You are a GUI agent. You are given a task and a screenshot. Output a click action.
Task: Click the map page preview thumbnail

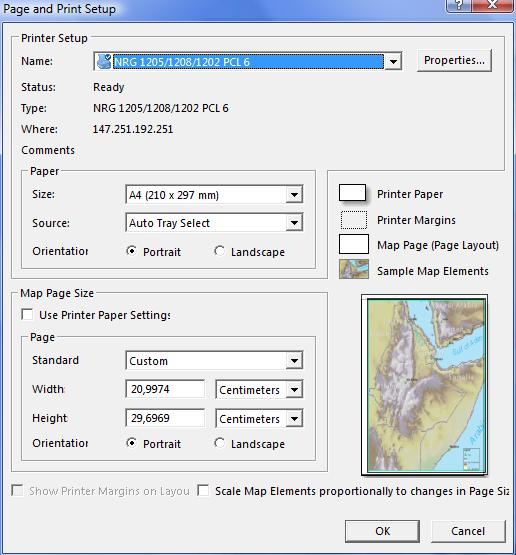pyautogui.click(x=424, y=384)
